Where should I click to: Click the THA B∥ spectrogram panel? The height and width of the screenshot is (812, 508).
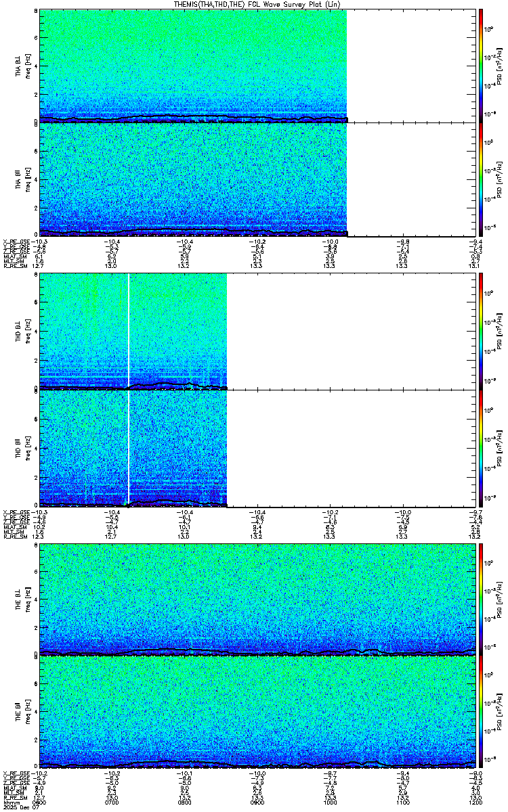tap(256, 179)
